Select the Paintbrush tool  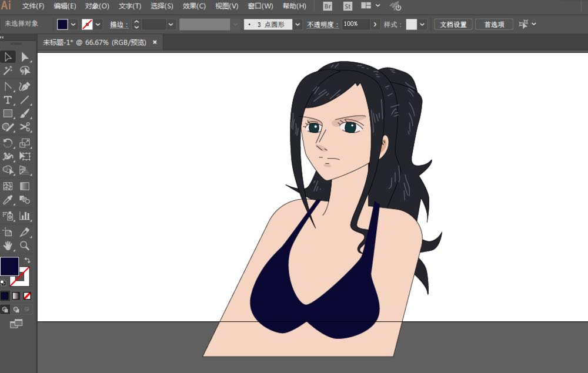(25, 113)
